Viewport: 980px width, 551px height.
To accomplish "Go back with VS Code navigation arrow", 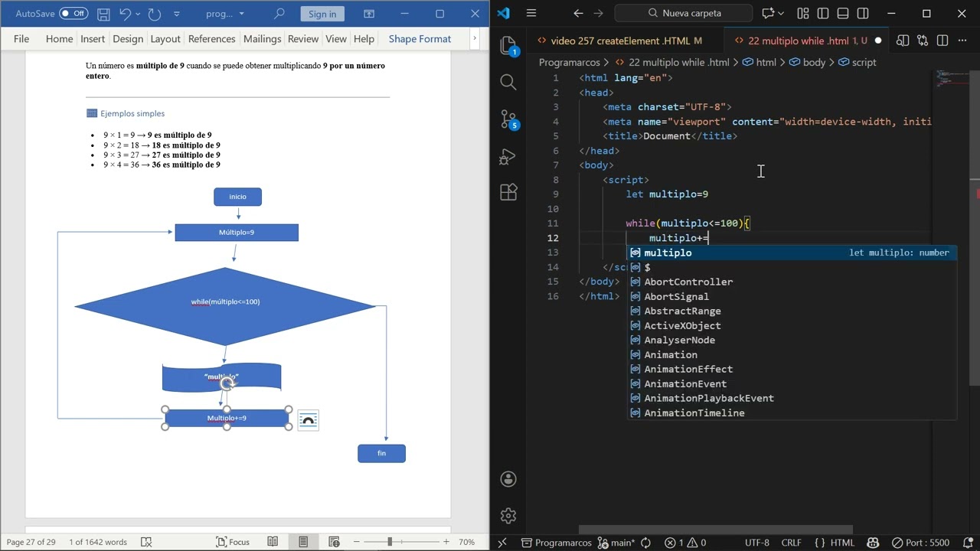I will point(578,13).
